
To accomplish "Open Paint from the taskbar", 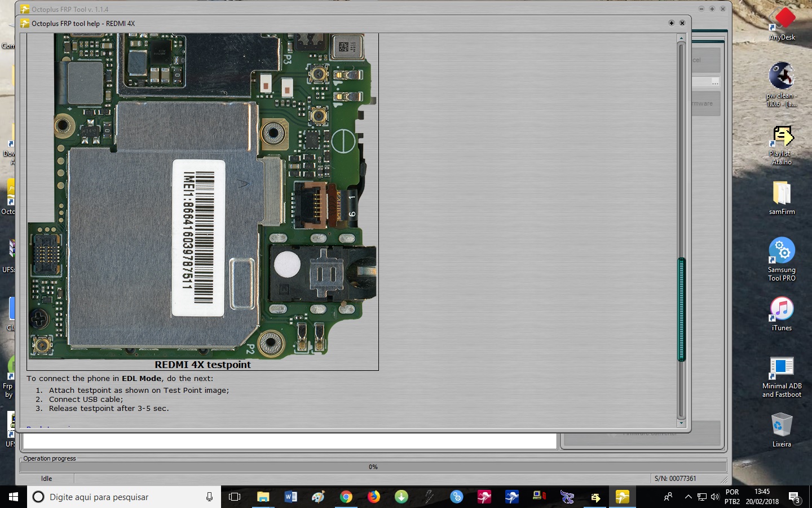I will (319, 497).
